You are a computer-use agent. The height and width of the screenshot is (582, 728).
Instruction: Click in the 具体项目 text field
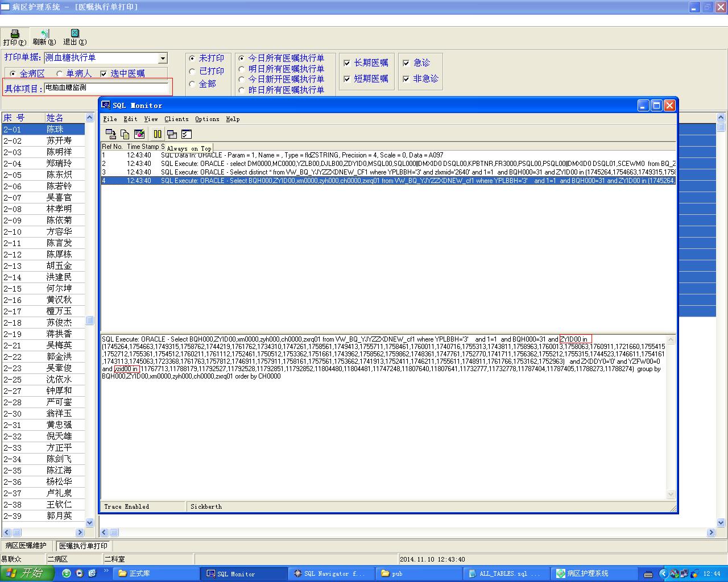[x=106, y=88]
